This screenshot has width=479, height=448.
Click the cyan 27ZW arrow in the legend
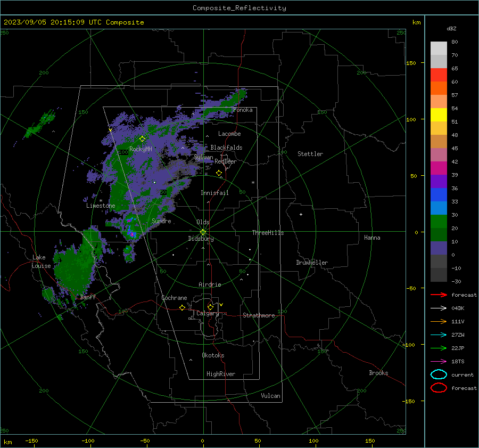click(x=439, y=335)
